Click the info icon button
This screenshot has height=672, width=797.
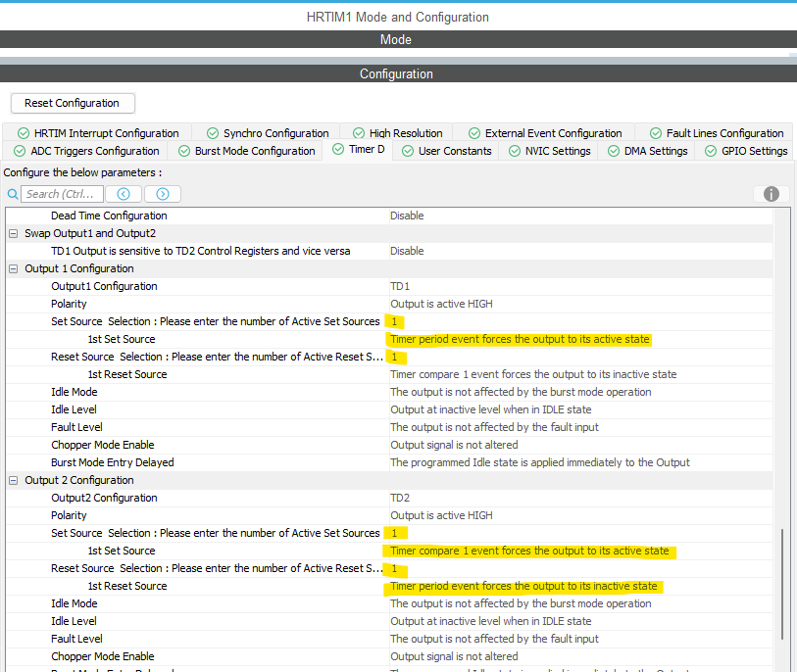(x=772, y=194)
